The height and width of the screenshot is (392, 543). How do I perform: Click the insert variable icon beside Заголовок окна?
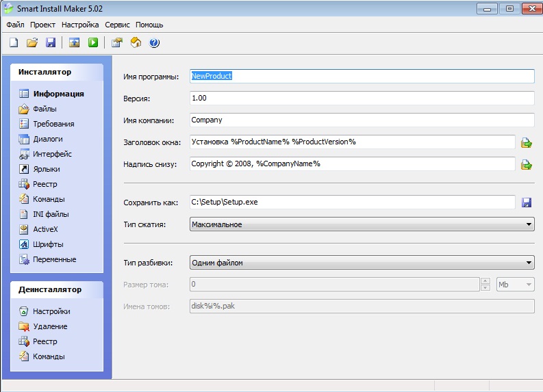click(527, 142)
